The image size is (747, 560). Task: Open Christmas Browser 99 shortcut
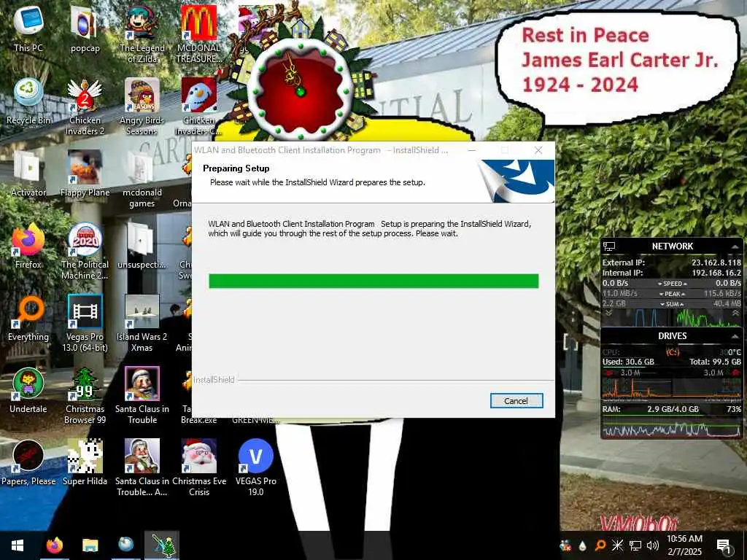85,395
